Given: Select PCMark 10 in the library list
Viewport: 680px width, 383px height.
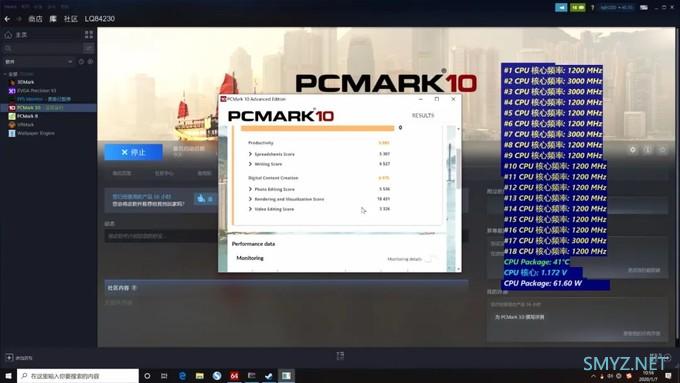Looking at the screenshot, I should click(x=49, y=108).
